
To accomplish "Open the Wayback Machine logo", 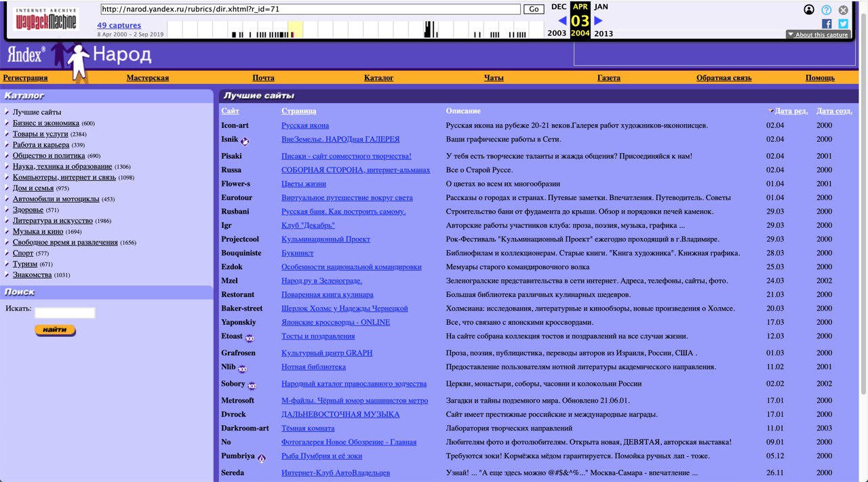I will coord(46,19).
